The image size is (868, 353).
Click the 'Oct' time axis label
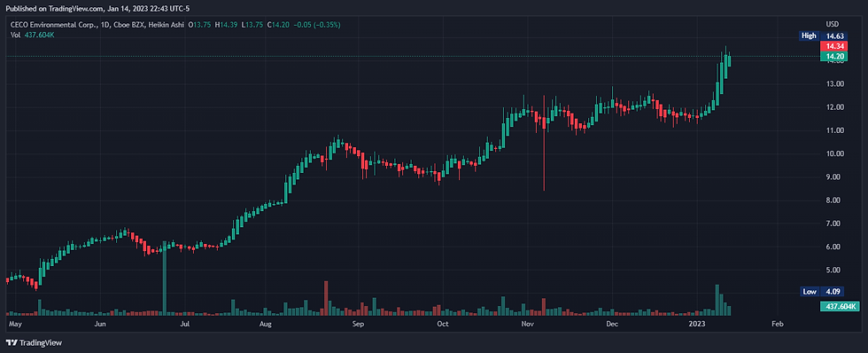443,324
